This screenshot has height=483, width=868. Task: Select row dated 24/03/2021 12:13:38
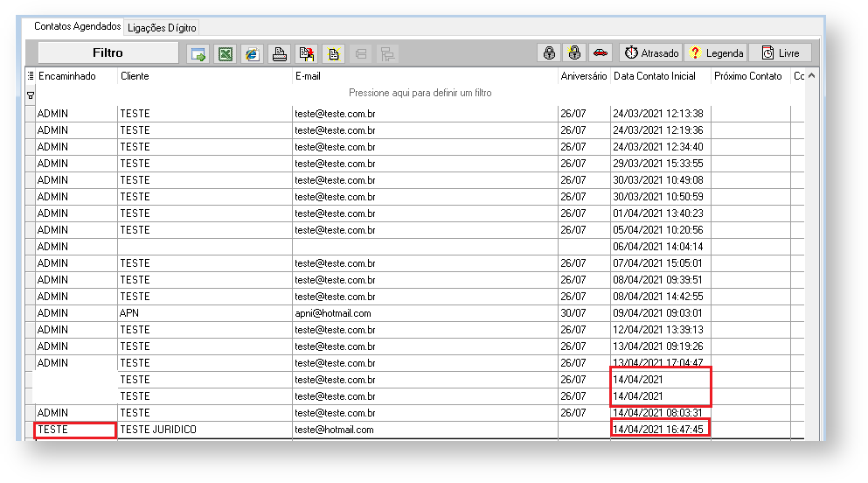click(x=414, y=114)
